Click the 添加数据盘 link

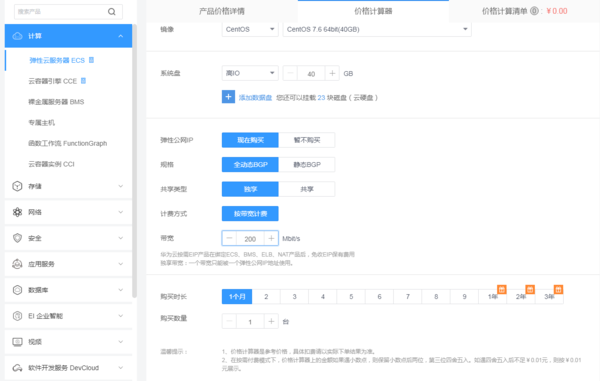click(x=255, y=98)
